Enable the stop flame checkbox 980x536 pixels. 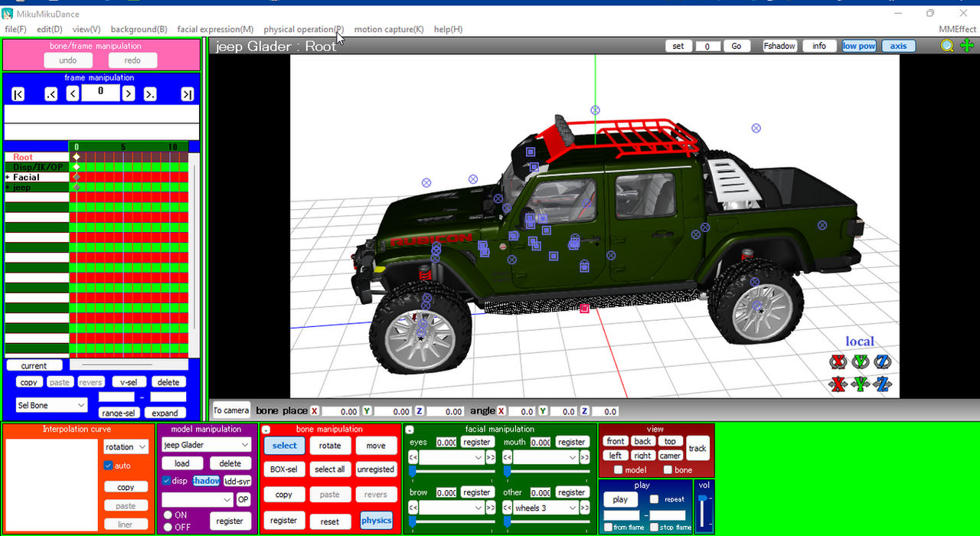[x=654, y=527]
